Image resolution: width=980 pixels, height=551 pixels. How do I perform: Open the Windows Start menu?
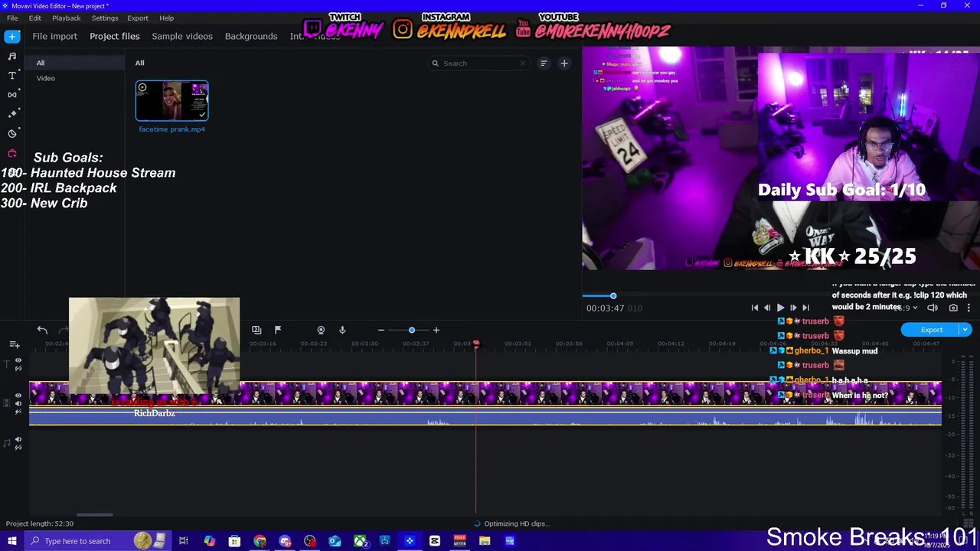[x=12, y=541]
